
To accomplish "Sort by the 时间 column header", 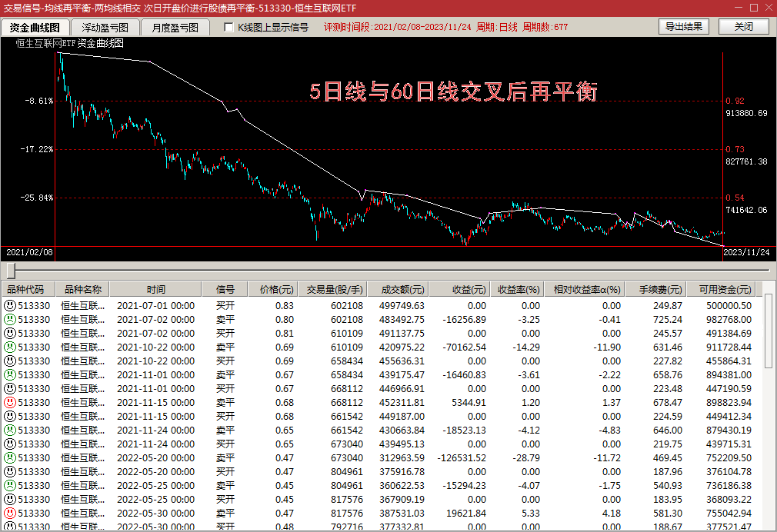I will pos(156,290).
